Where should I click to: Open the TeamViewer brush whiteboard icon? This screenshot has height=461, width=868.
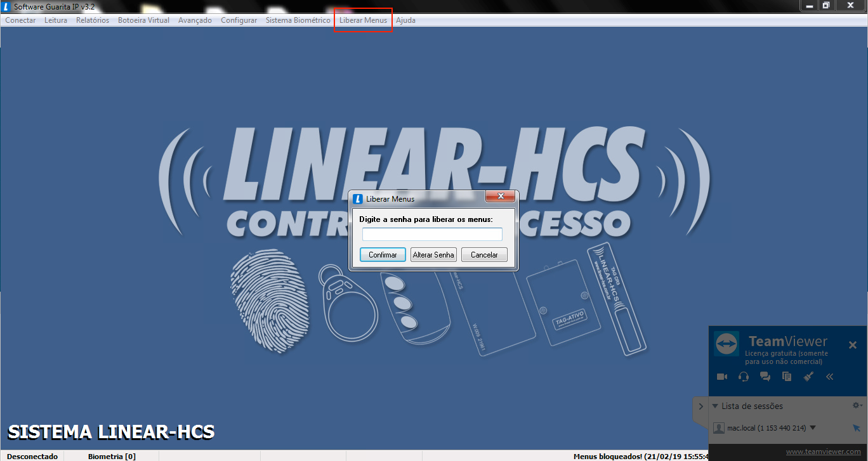tap(808, 377)
